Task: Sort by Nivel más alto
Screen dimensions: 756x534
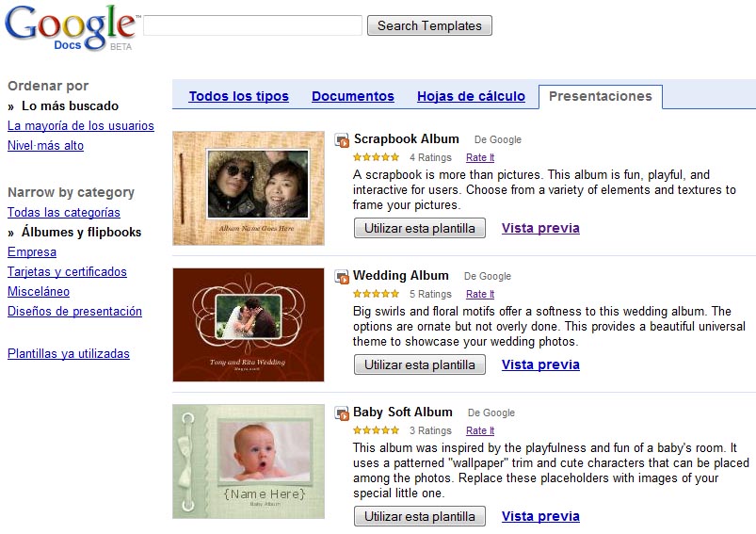Action: click(45, 146)
